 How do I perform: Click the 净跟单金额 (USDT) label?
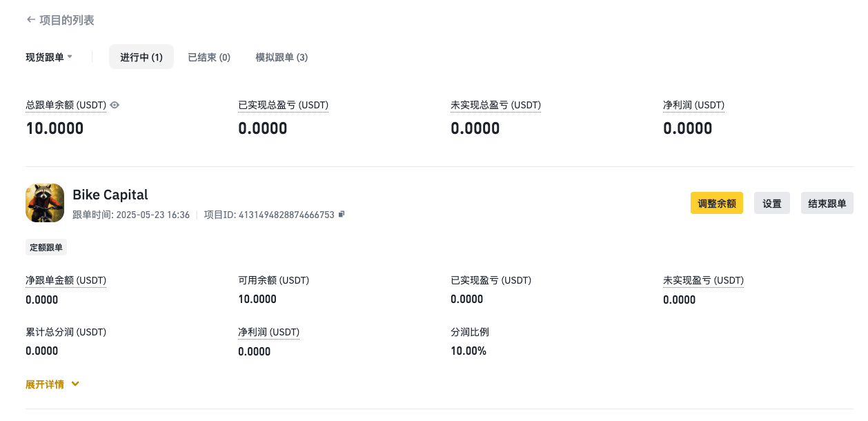click(66, 280)
